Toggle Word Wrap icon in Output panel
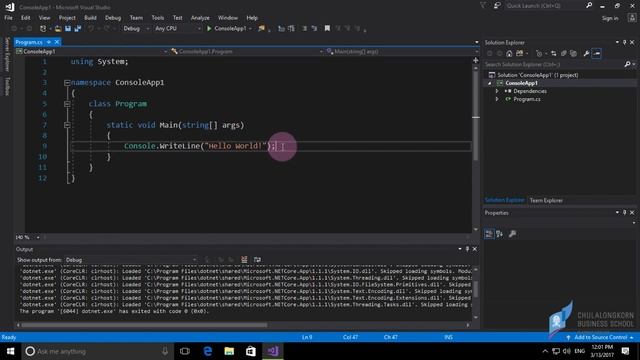Image resolution: width=640 pixels, height=360 pixels. [x=257, y=260]
